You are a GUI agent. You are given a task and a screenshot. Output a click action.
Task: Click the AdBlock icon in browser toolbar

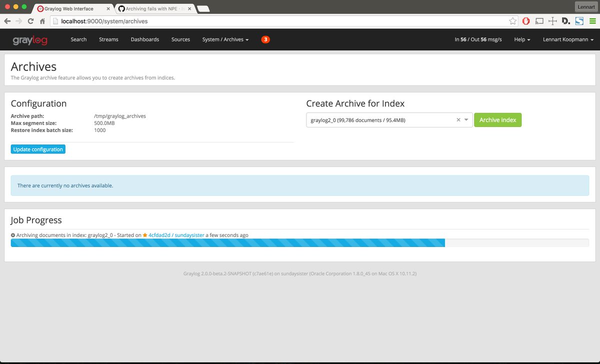tap(525, 21)
